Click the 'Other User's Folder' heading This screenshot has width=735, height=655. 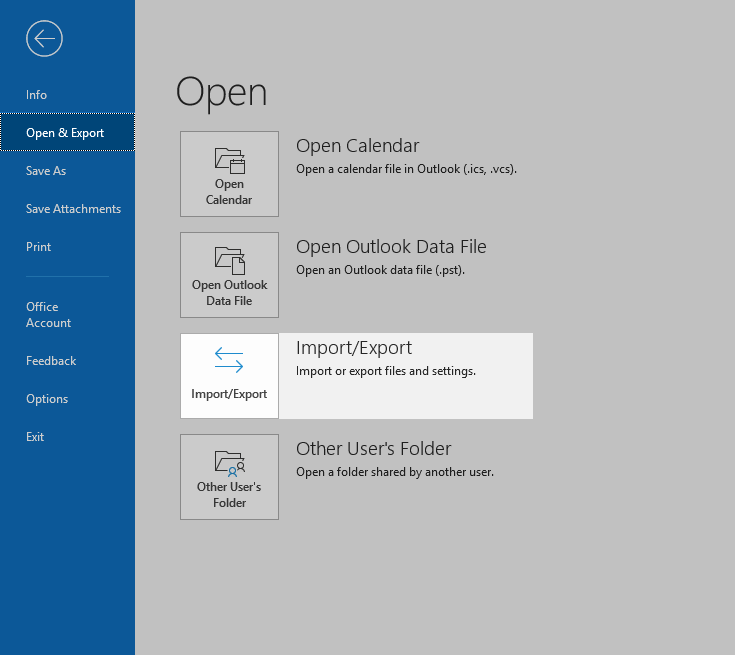[374, 449]
